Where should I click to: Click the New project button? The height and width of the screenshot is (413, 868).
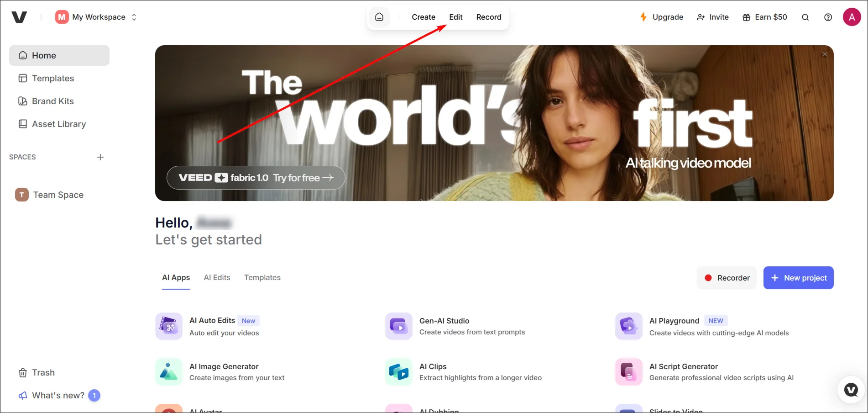click(x=798, y=278)
